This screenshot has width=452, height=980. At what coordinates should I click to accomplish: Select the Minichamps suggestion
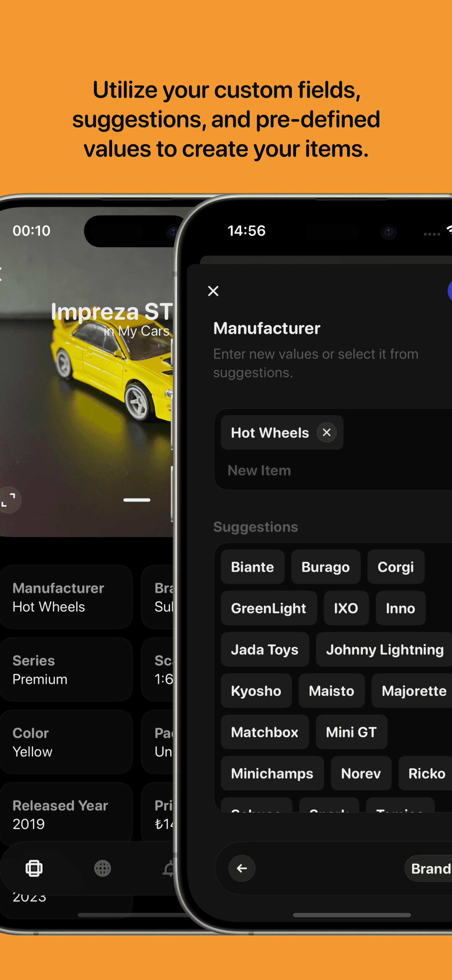pos(272,773)
